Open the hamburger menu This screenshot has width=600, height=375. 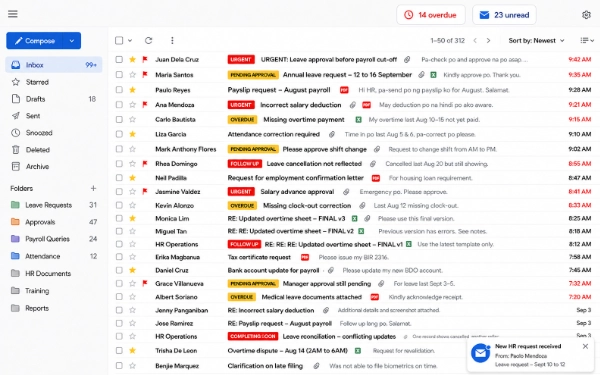[13, 14]
